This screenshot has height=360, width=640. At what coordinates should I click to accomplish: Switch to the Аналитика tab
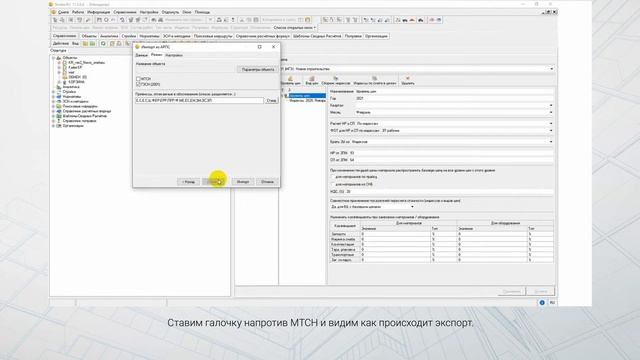pyautogui.click(x=109, y=36)
